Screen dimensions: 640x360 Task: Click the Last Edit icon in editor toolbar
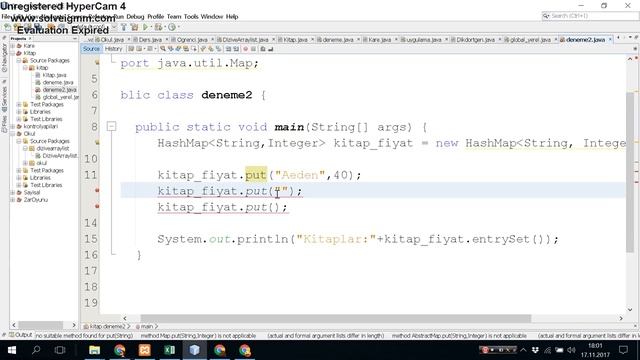131,49
